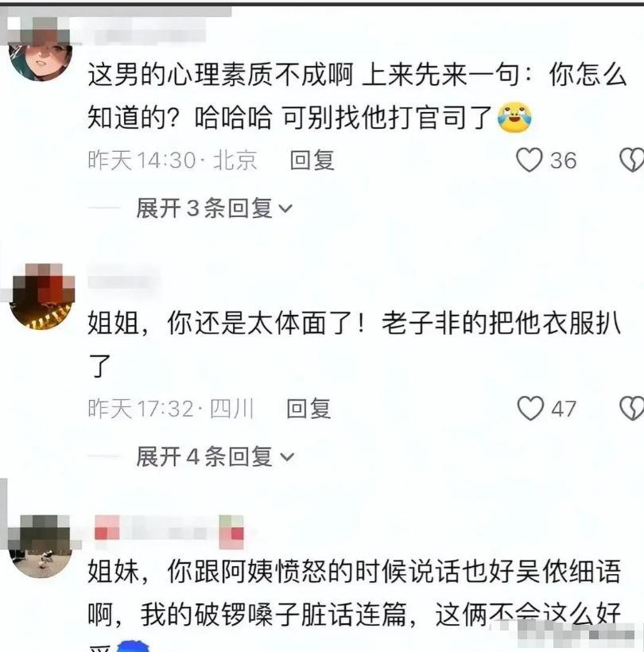
Task: Tap chevron next to 展开4条回复
Action: (287, 457)
